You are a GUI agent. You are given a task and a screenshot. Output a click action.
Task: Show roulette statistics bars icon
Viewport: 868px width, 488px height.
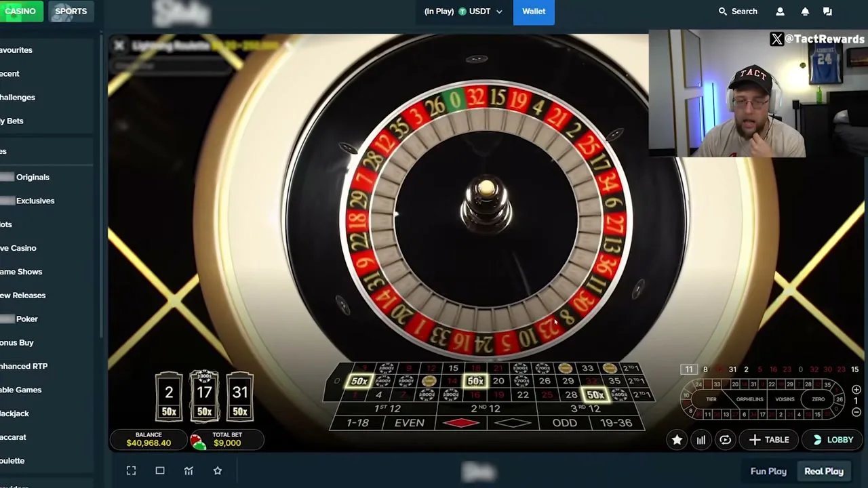[x=701, y=440]
